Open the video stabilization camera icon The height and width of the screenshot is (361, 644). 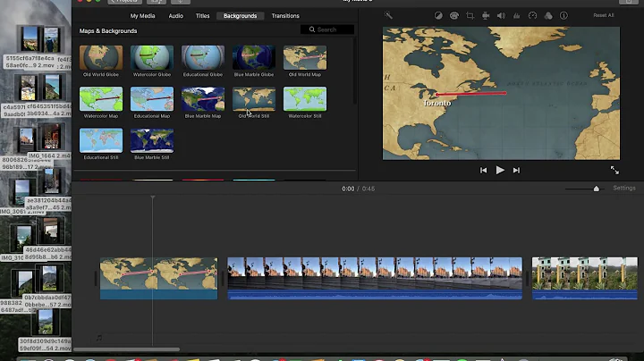click(x=486, y=15)
